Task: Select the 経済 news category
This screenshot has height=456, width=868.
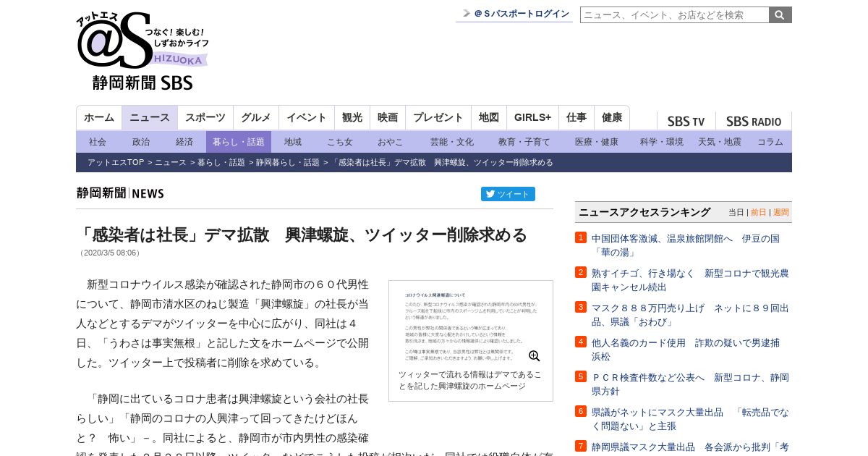Action: 184,142
